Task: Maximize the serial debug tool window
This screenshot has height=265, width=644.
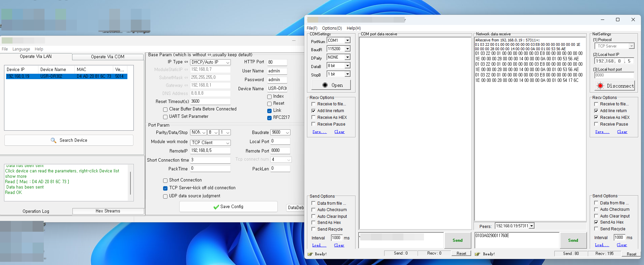Action: point(617,20)
